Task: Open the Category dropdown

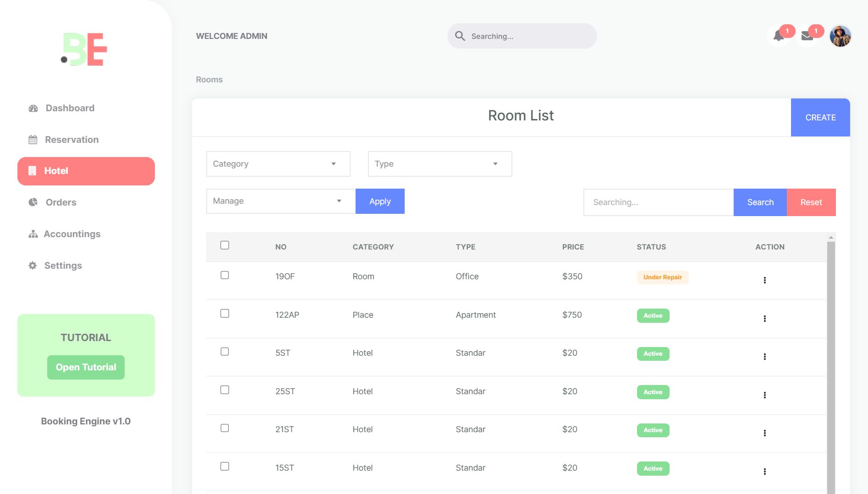Action: (278, 163)
